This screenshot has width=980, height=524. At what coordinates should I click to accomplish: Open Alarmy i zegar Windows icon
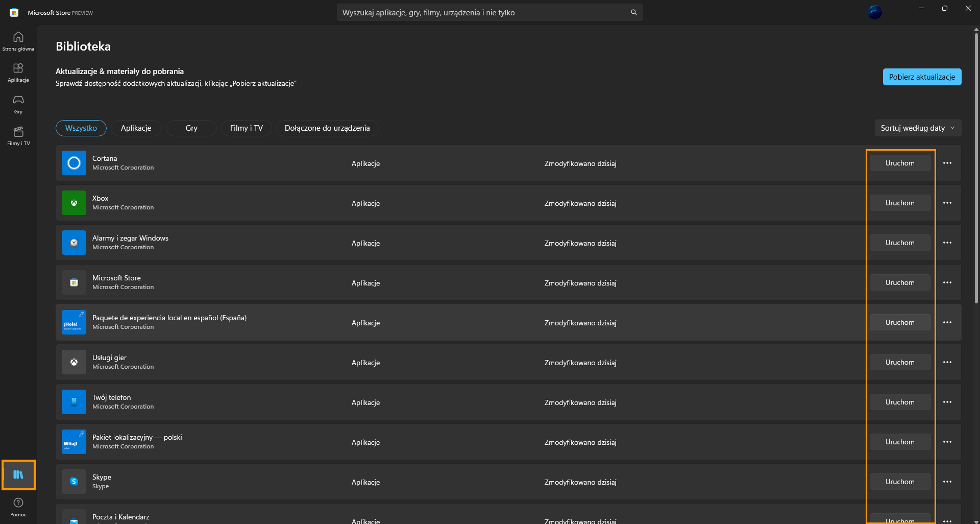click(x=74, y=243)
